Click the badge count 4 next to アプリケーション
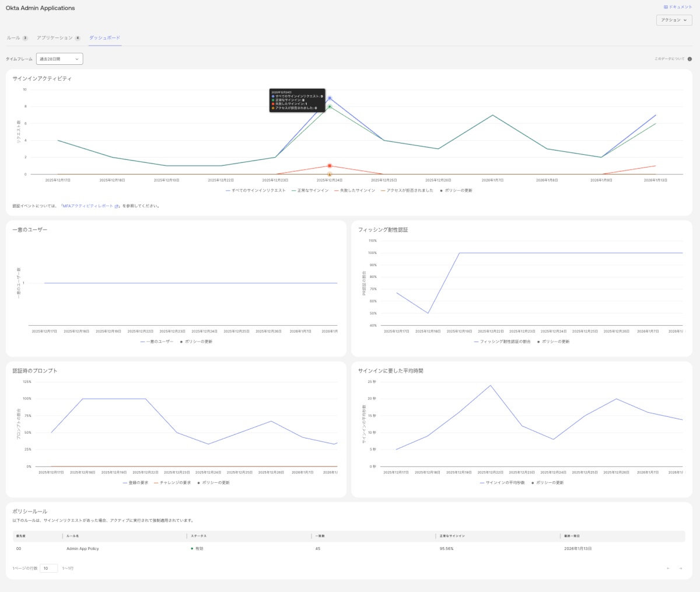700x592 pixels. 78,38
